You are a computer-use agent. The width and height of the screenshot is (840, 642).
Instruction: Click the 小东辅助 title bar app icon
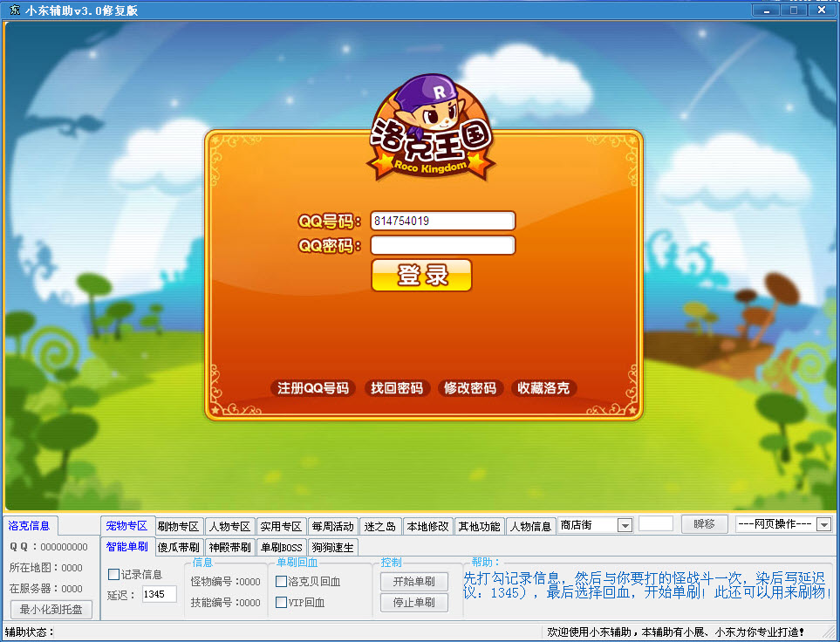pos(15,10)
